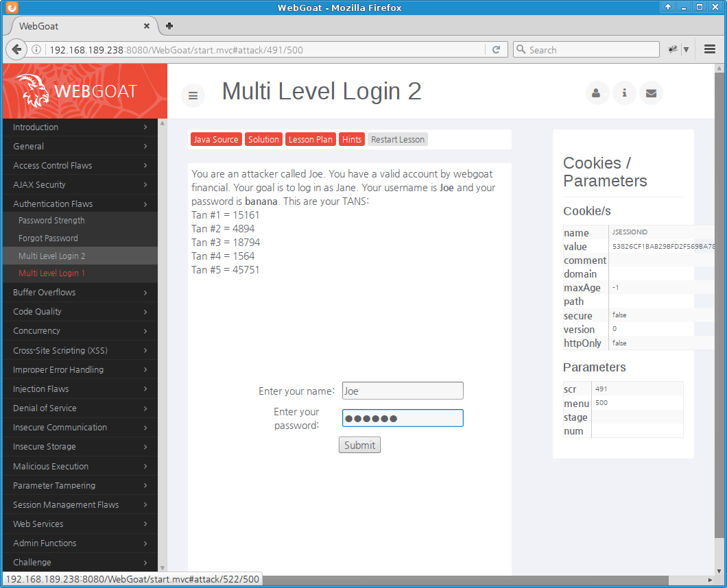Open Web Services category

tap(80, 524)
